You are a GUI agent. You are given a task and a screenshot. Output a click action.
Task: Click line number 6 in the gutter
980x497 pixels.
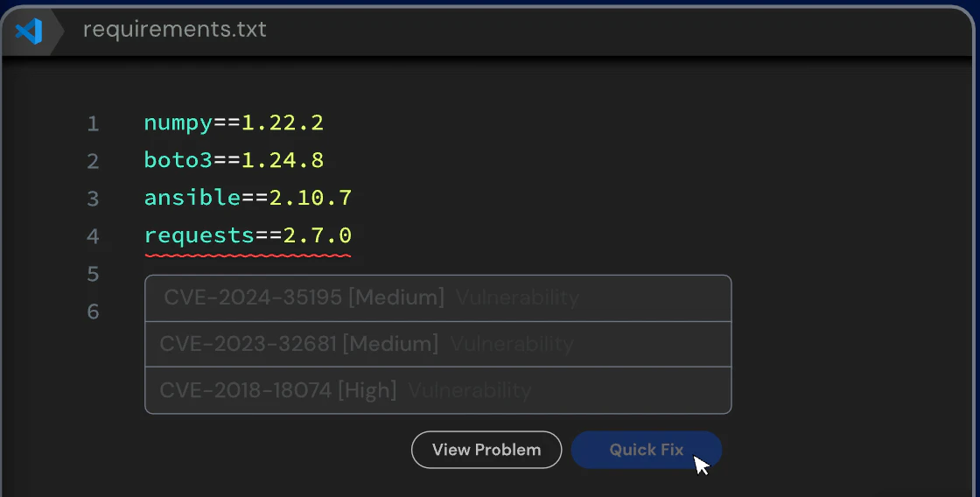pos(93,311)
